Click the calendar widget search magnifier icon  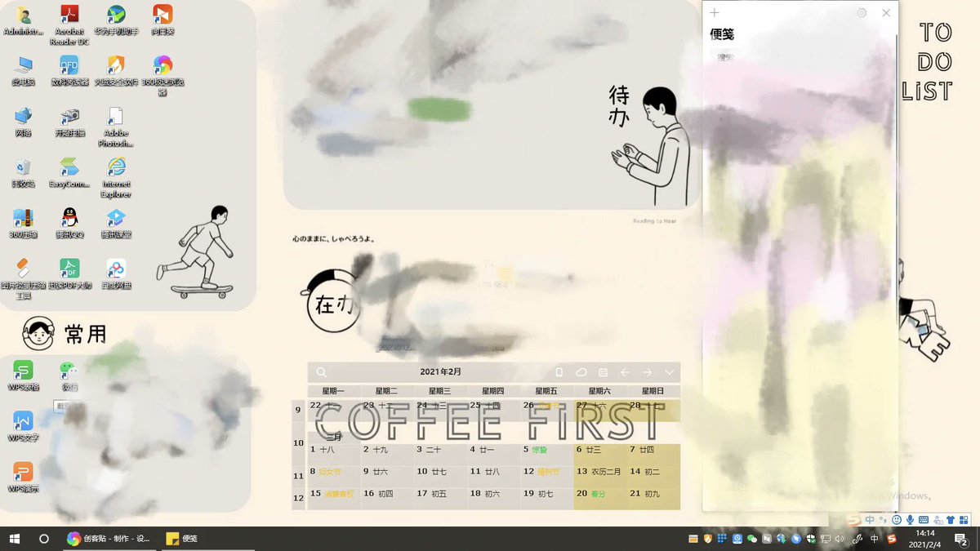321,372
